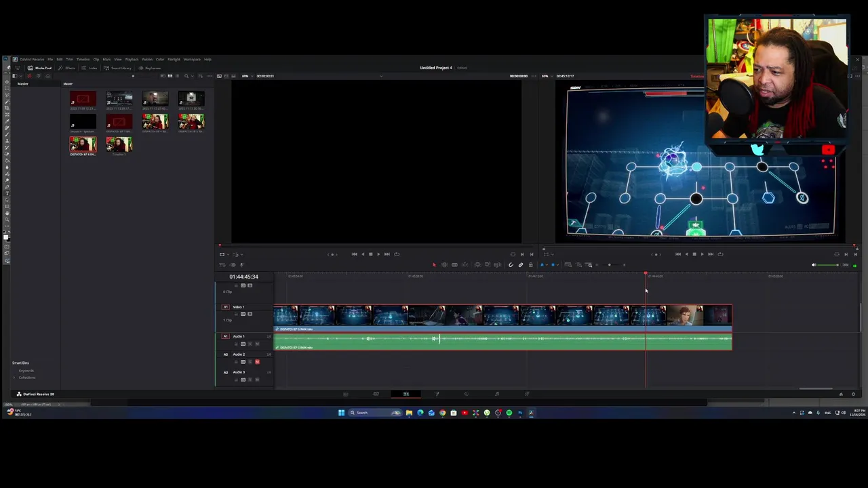Select the Blade Edit Mode tool
The height and width of the screenshot is (488, 868).
pos(465,265)
